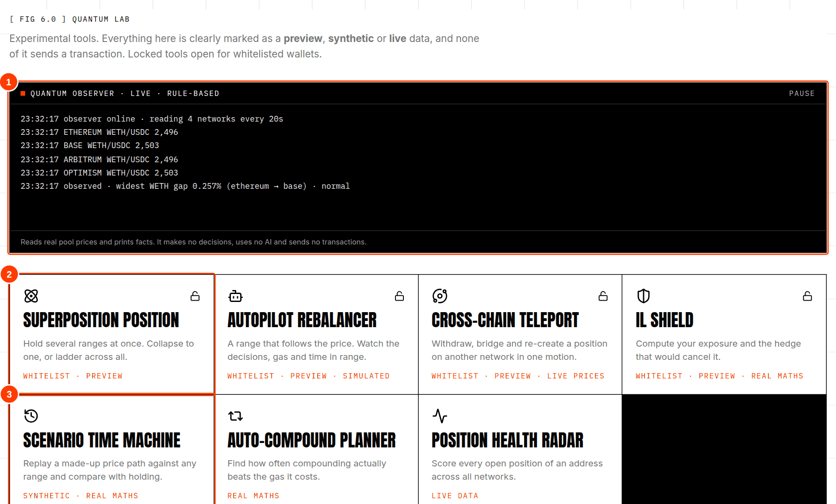The image size is (836, 504).
Task: Open the Superposition Position tool
Action: (x=112, y=334)
